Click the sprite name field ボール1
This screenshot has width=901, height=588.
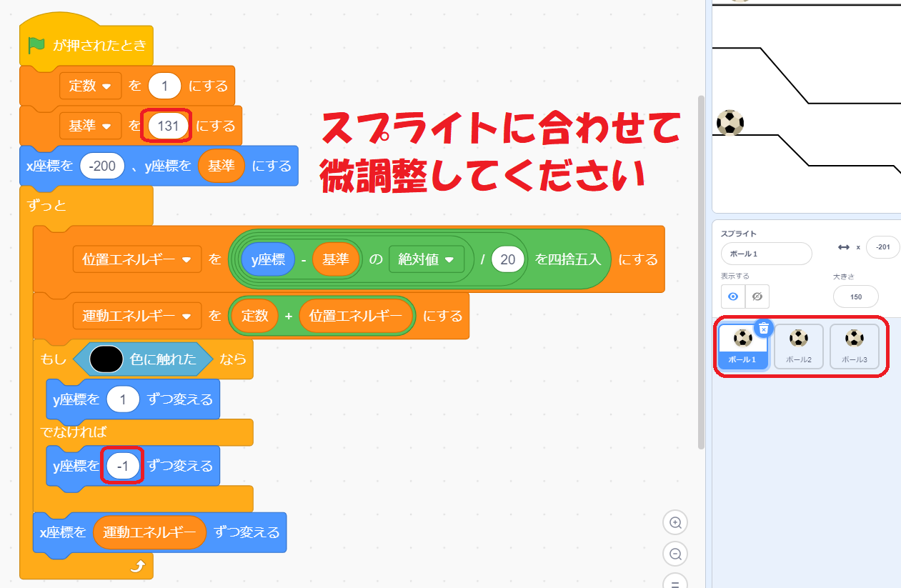point(766,254)
